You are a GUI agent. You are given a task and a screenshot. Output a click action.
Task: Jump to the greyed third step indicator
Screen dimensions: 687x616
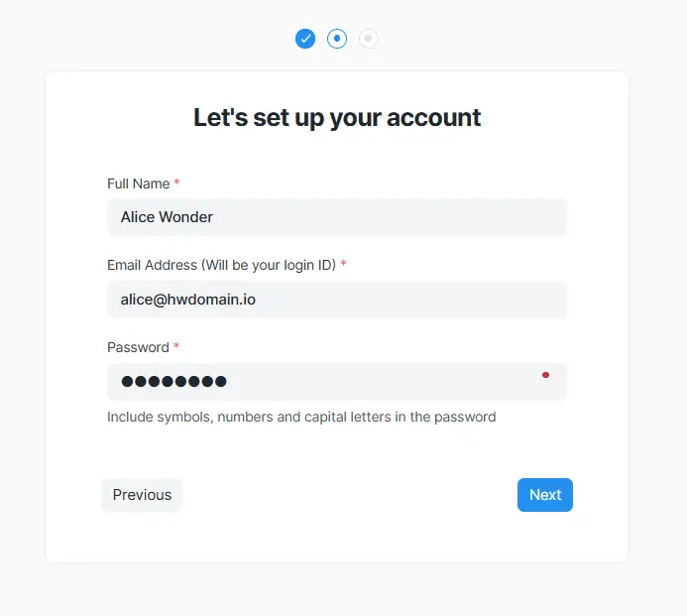click(x=369, y=39)
